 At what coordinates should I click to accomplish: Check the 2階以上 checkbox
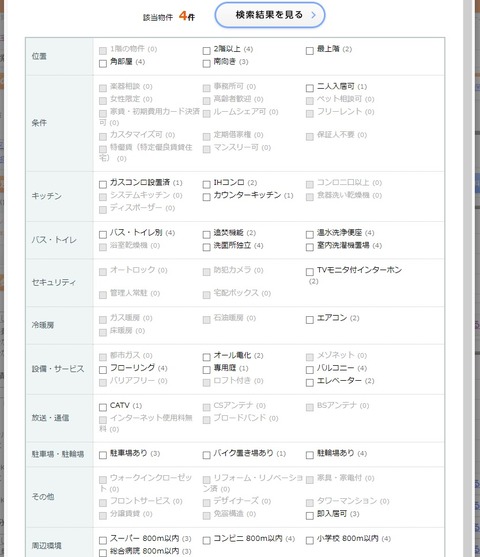click(x=206, y=51)
